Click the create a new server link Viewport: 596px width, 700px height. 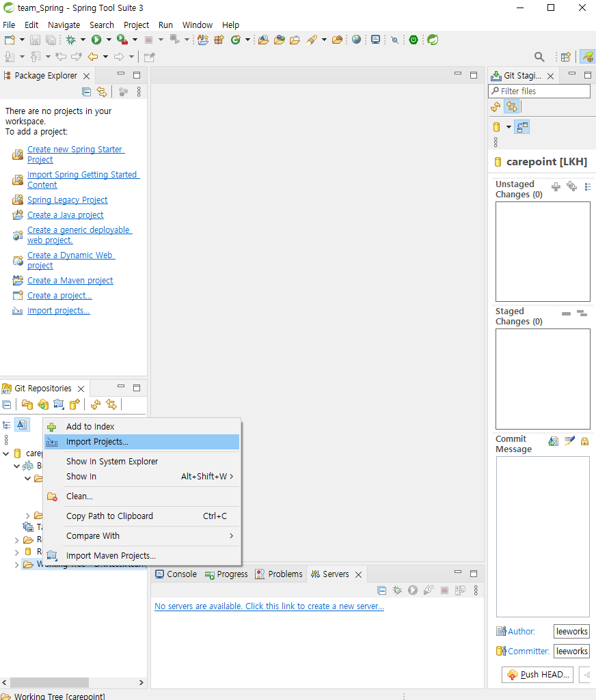pyautogui.click(x=269, y=606)
